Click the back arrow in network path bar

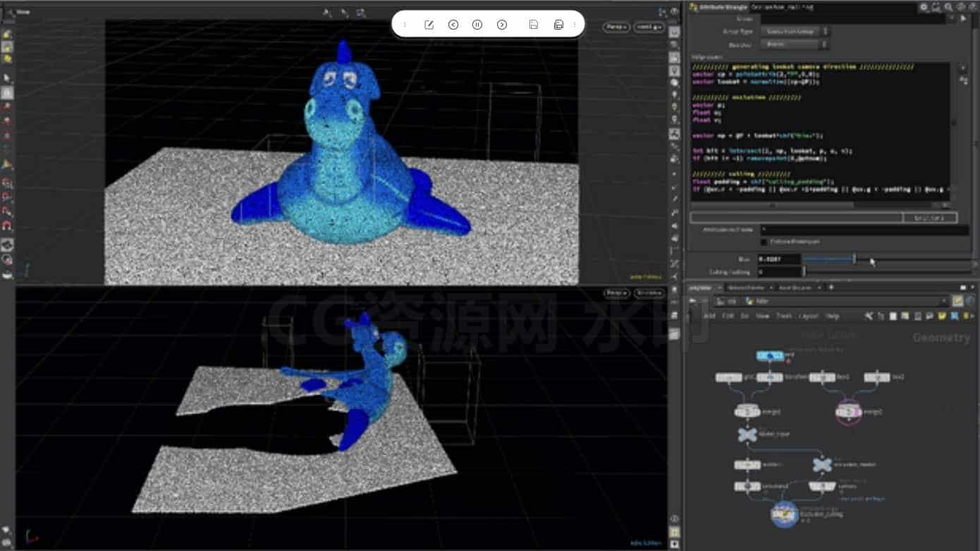point(692,302)
